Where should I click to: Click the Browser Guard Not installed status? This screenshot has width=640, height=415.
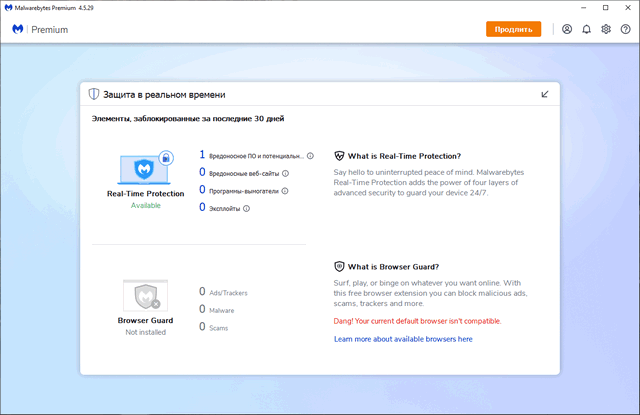(x=145, y=331)
